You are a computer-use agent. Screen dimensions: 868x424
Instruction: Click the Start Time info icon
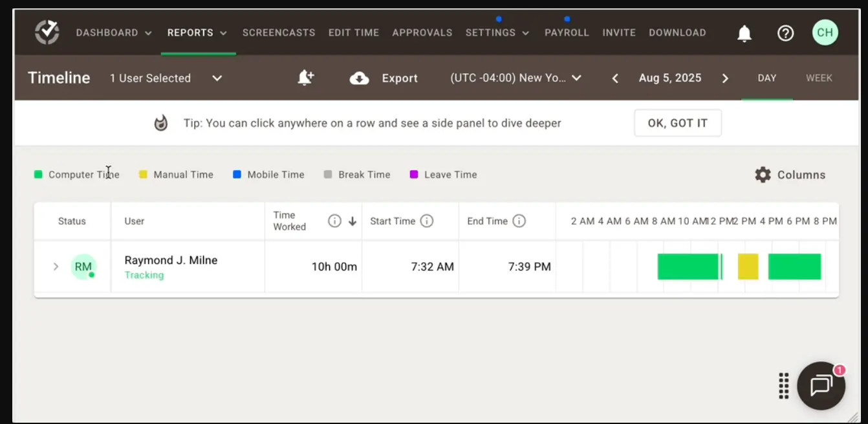[x=427, y=221]
